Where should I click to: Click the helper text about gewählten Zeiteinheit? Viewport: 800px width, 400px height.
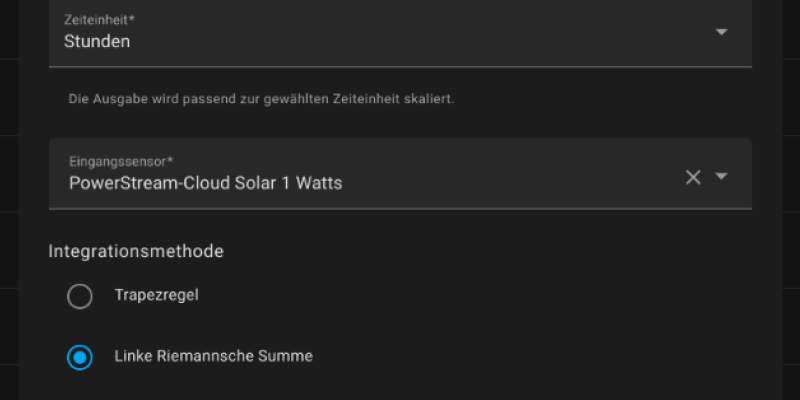[x=261, y=100]
